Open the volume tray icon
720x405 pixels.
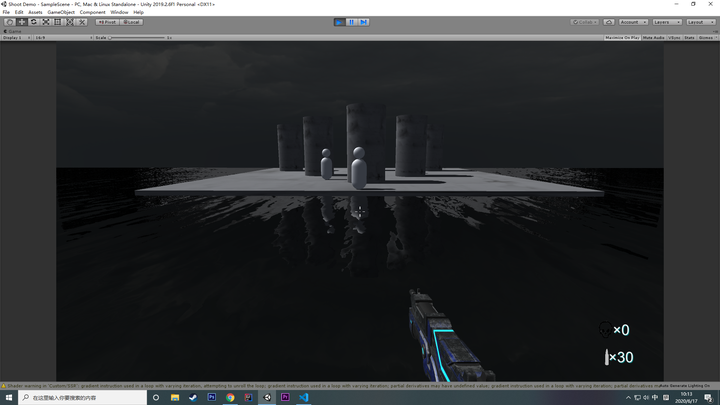646,398
